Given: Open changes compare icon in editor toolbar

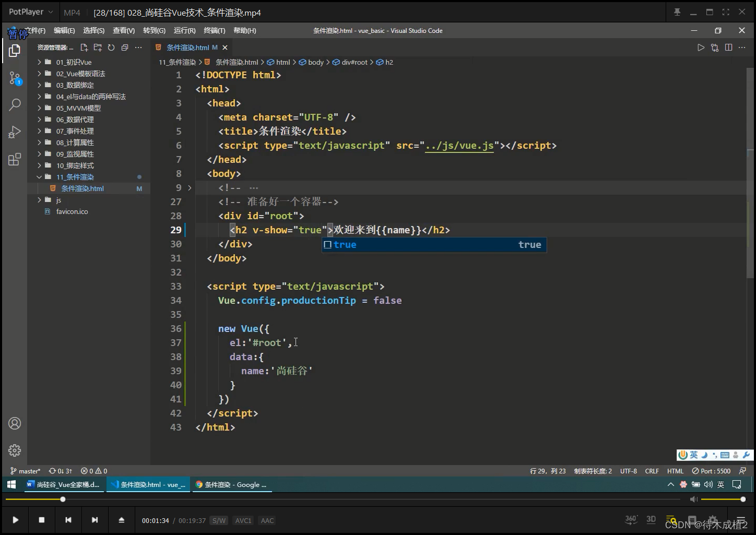Looking at the screenshot, I should point(715,47).
